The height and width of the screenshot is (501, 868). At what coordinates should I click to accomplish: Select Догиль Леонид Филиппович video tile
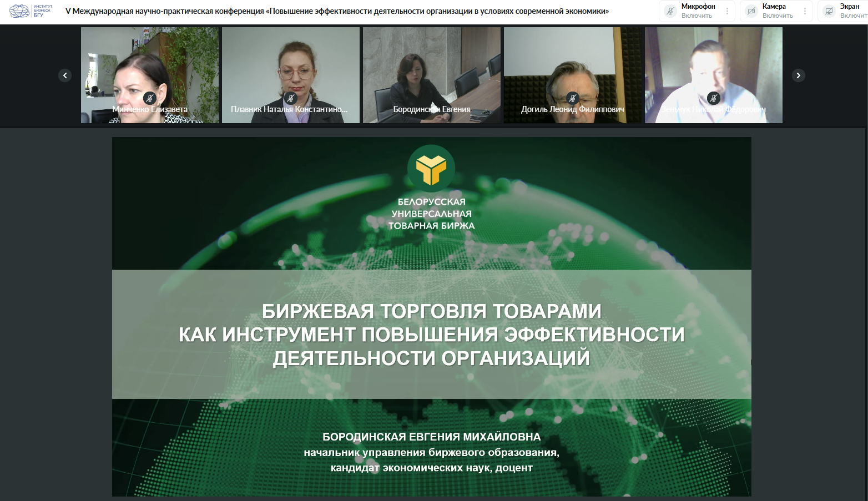point(573,75)
